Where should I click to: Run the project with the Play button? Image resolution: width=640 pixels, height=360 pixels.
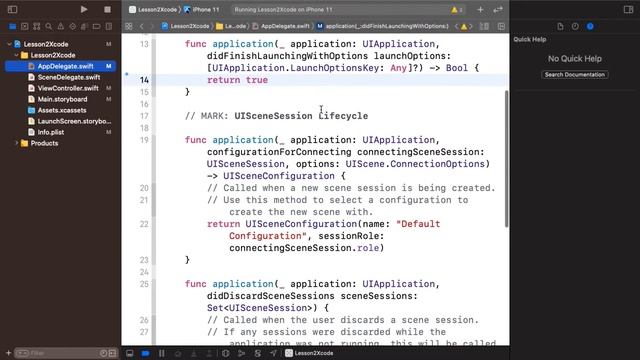(84, 9)
